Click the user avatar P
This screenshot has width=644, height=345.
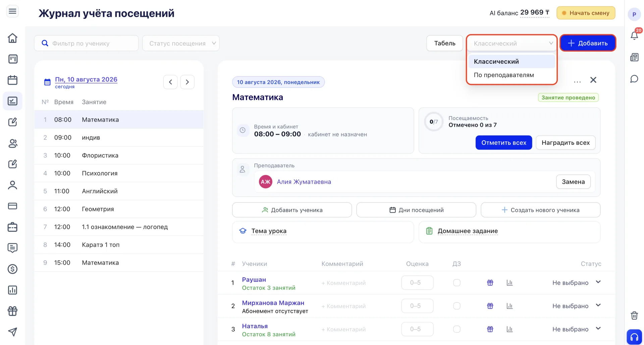tap(634, 14)
